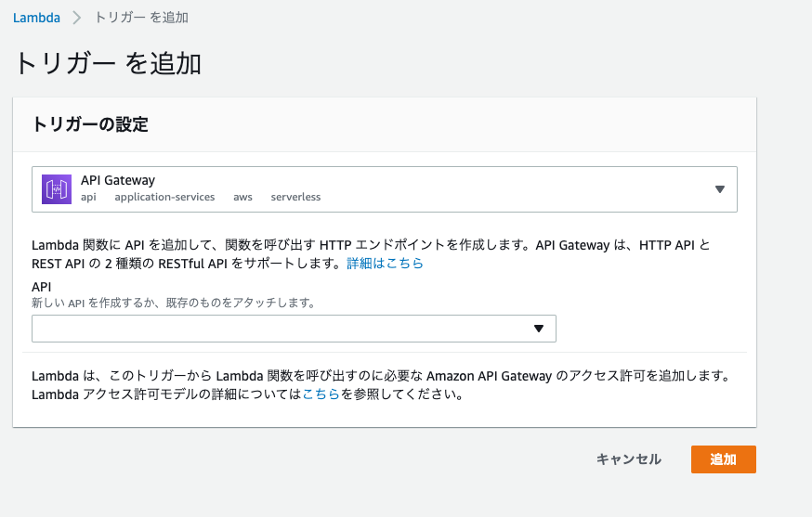This screenshot has width=812, height=517.
Task: Click the キャンセル button
Action: 628,459
